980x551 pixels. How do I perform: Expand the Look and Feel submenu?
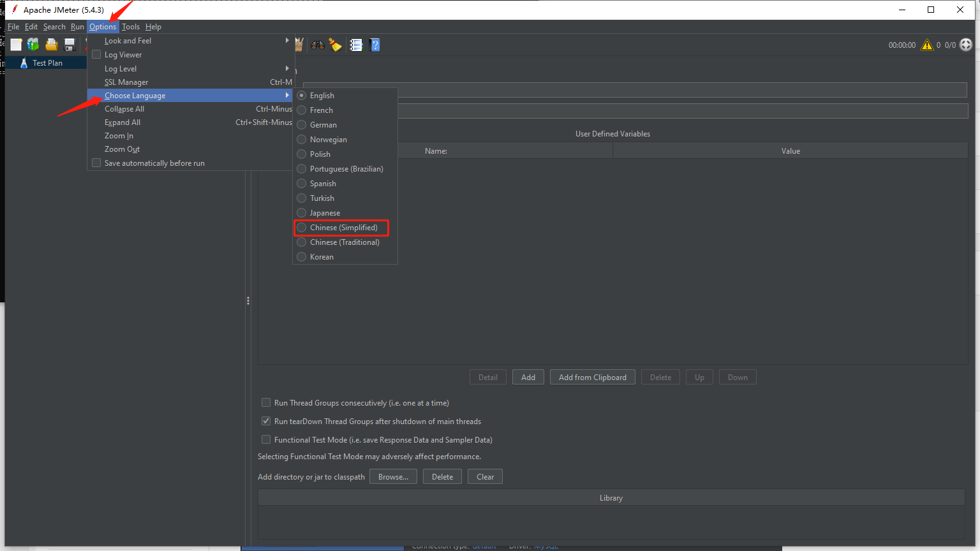[191, 41]
